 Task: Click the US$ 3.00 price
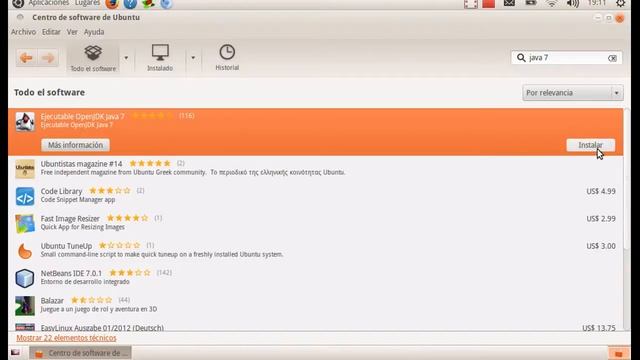[x=601, y=246]
